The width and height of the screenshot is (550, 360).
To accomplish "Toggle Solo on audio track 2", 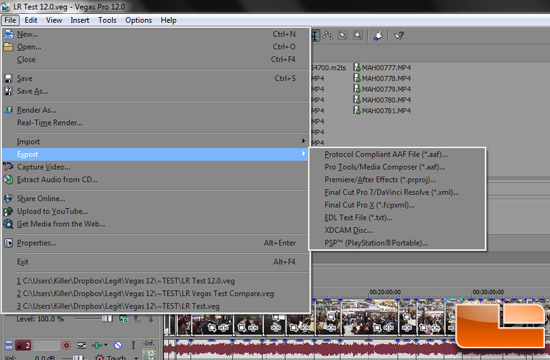I will (133, 345).
